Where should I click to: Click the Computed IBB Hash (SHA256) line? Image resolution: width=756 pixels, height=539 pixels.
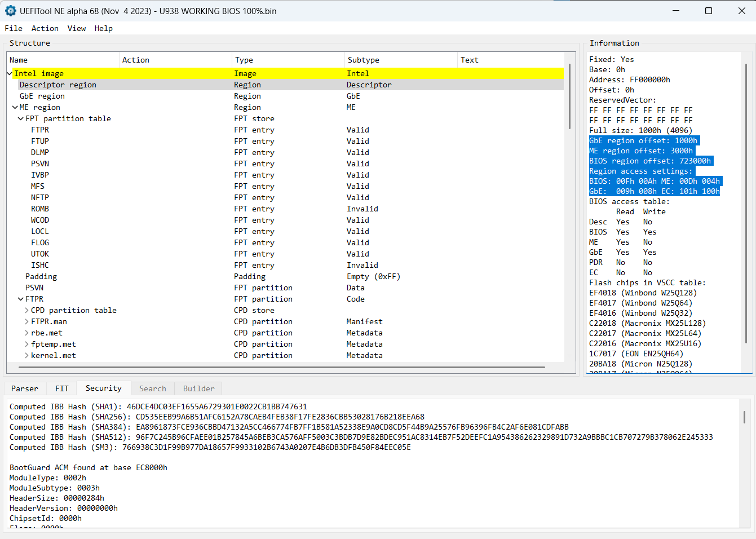click(x=217, y=417)
